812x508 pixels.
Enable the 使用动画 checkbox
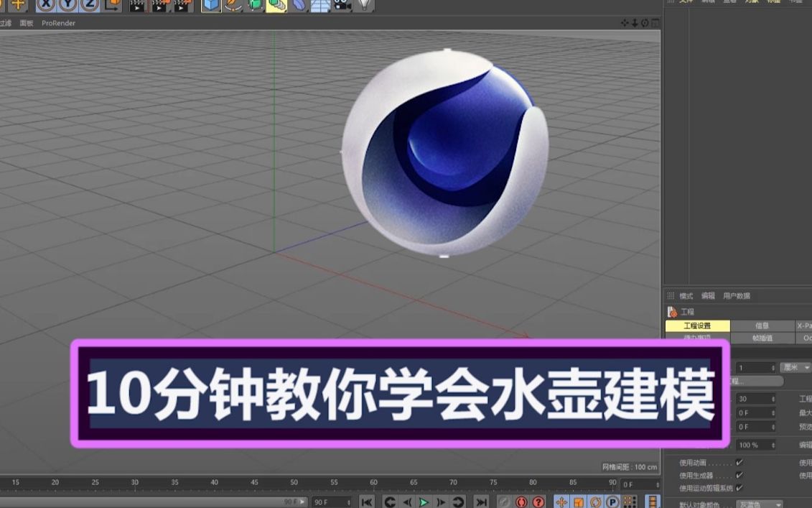pos(738,462)
